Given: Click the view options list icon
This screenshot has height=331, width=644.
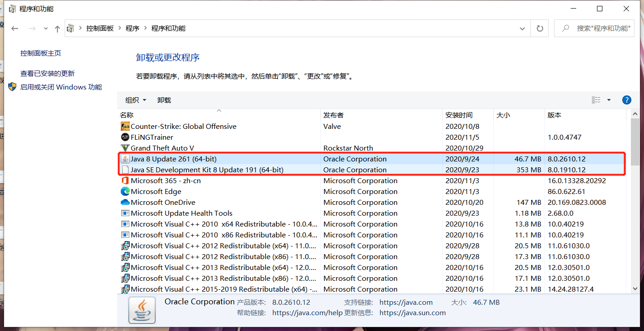Looking at the screenshot, I should pyautogui.click(x=596, y=100).
